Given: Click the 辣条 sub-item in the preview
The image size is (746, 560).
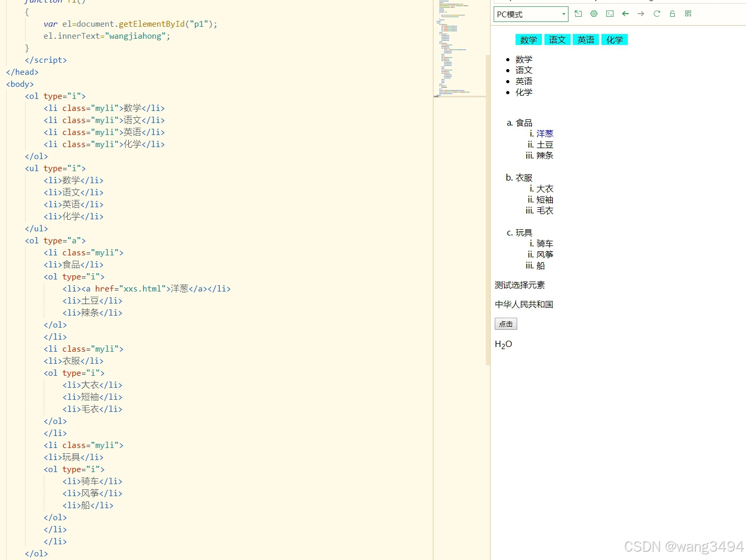Looking at the screenshot, I should pos(544,155).
